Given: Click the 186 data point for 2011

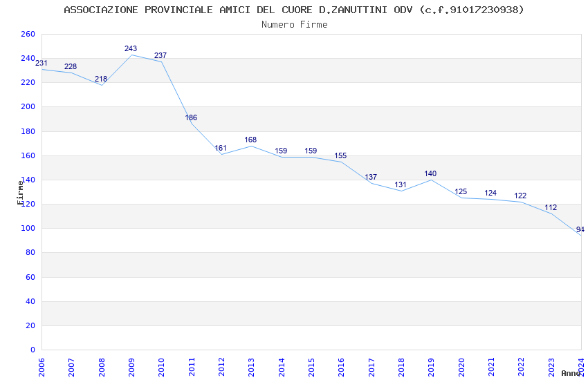Looking at the screenshot, I should point(192,124).
